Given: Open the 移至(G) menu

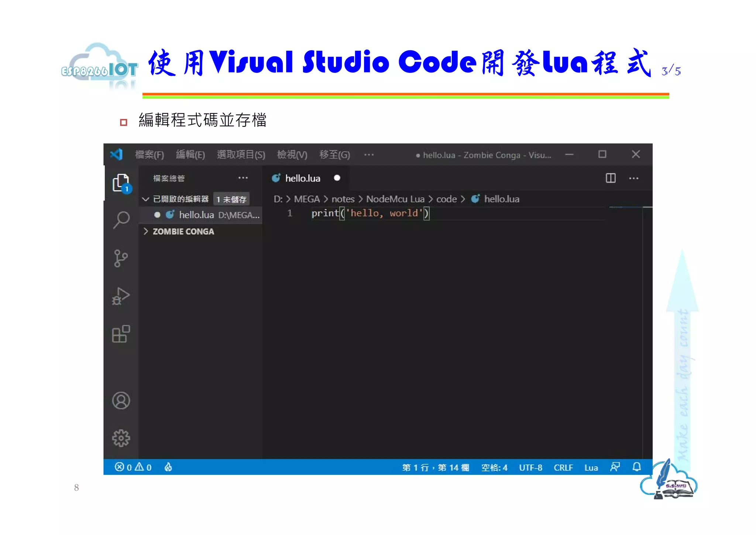Looking at the screenshot, I should [334, 154].
